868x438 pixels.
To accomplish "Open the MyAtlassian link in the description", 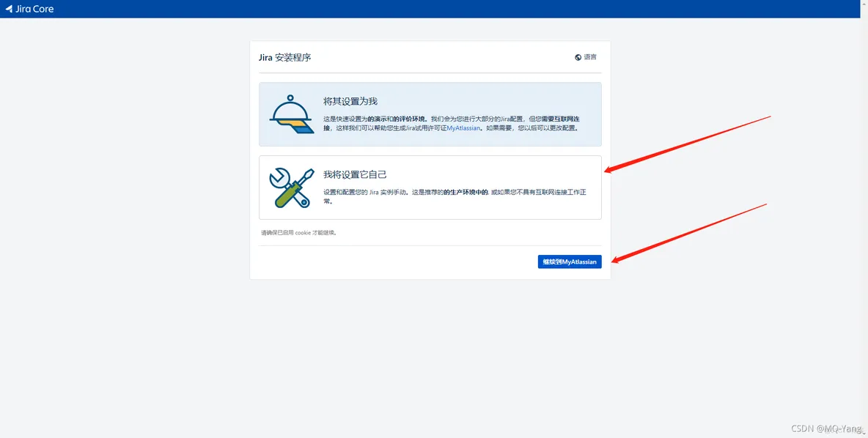I will point(463,128).
